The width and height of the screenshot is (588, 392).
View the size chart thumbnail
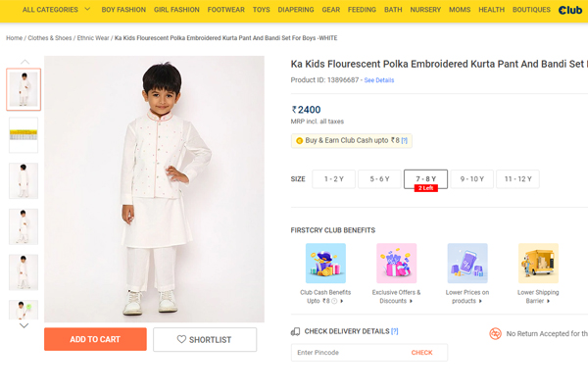click(24, 135)
